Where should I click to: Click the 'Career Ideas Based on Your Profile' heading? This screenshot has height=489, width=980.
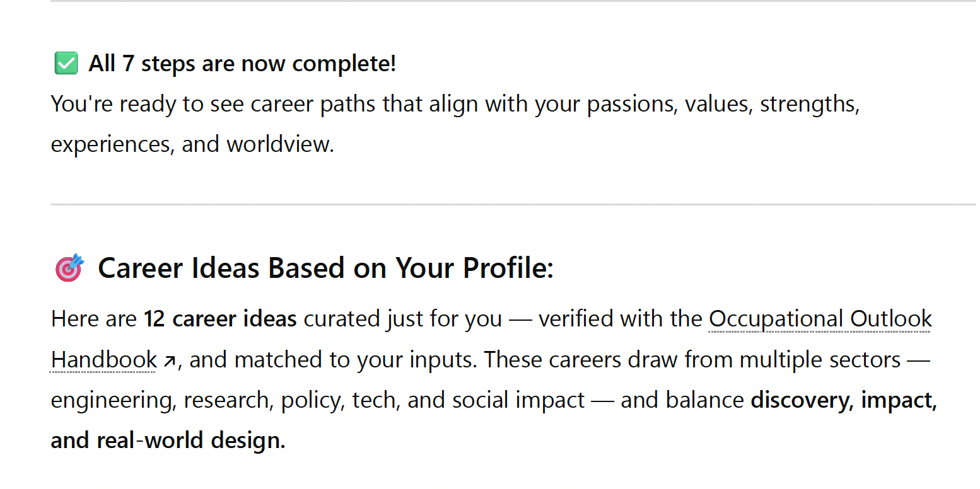[x=325, y=268]
